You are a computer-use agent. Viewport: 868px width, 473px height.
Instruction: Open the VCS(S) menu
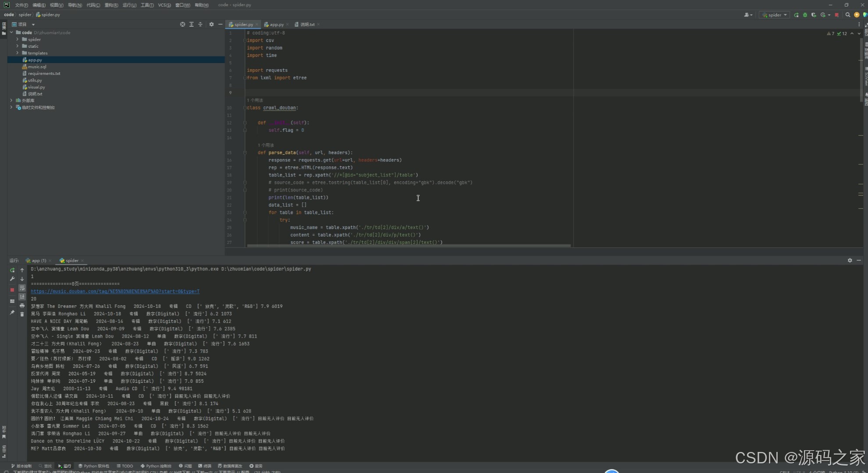(164, 5)
